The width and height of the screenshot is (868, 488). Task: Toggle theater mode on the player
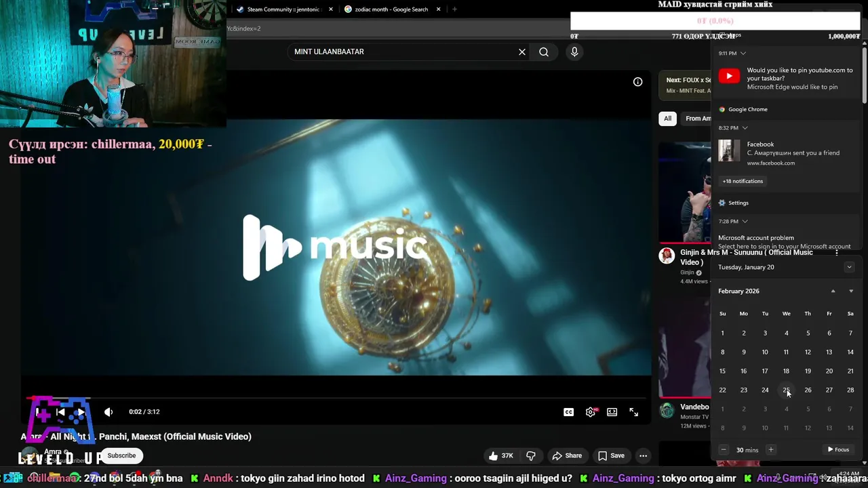click(612, 412)
